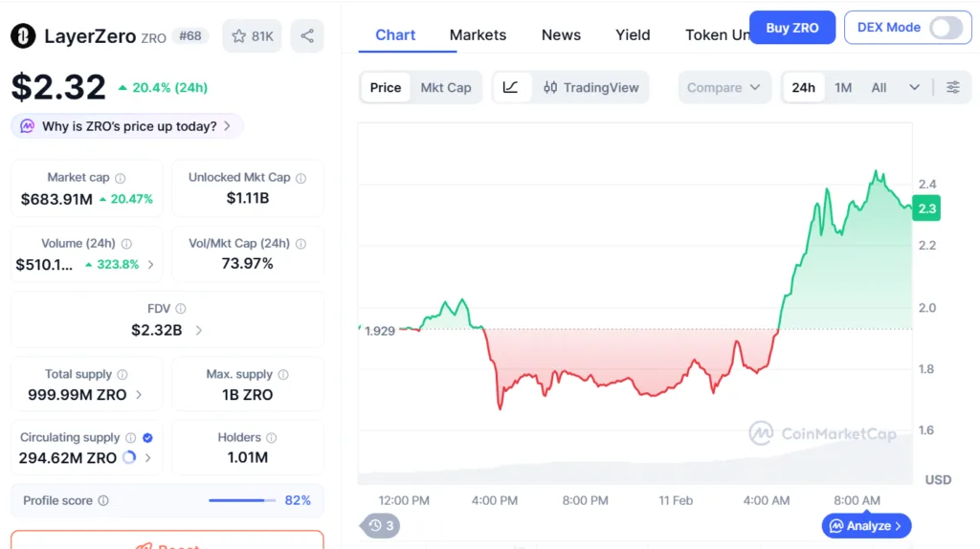Click the 82% profile score value
This screenshot has width=980, height=549.
pos(298,500)
